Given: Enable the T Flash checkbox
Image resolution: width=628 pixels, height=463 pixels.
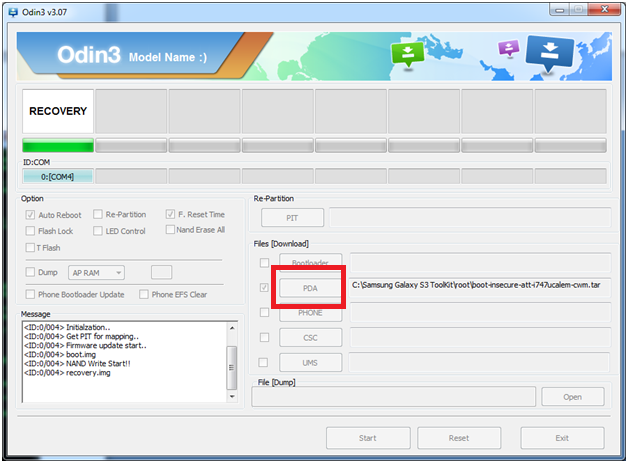Looking at the screenshot, I should coord(30,248).
